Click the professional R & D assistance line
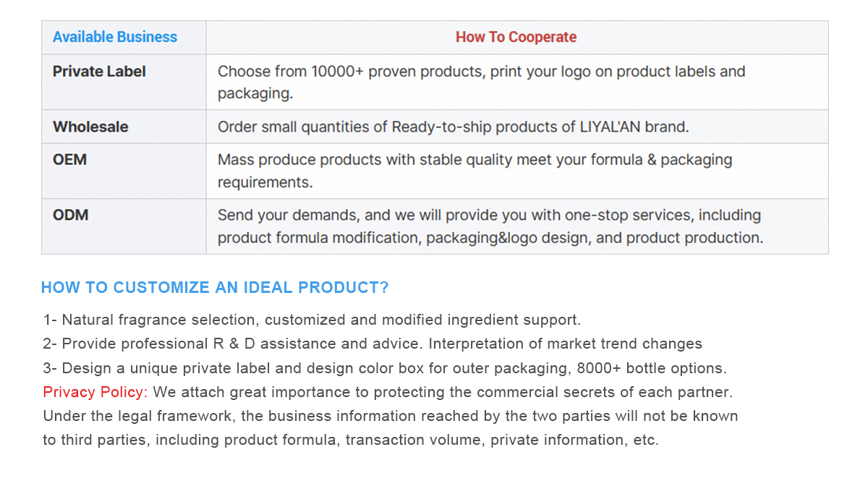The height and width of the screenshot is (481, 868). click(x=373, y=344)
